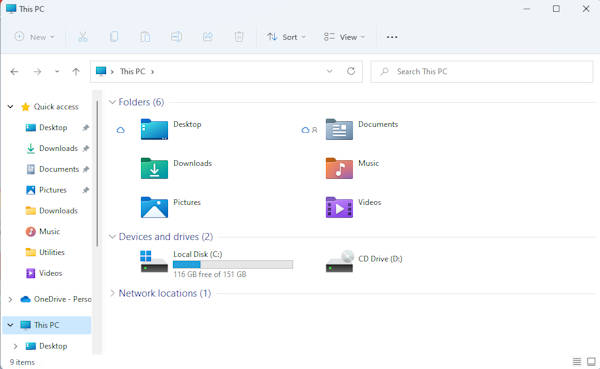Select OneDrive - Personal in the sidebar
Screen dimensions: 600x369
coord(55,299)
